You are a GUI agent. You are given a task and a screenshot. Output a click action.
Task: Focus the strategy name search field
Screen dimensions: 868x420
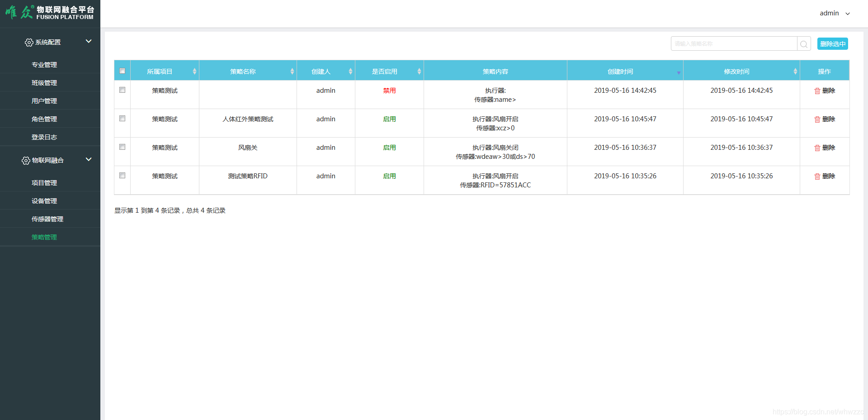pyautogui.click(x=734, y=44)
